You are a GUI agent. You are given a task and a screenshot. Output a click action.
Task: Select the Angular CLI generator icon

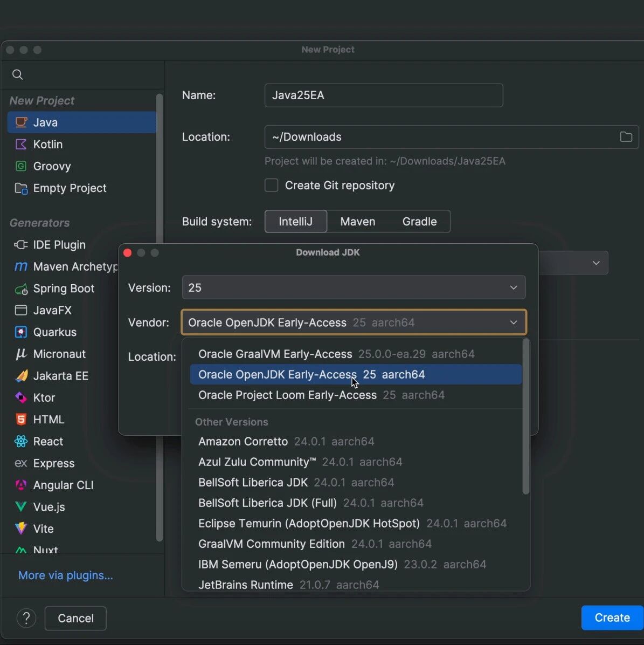(21, 485)
